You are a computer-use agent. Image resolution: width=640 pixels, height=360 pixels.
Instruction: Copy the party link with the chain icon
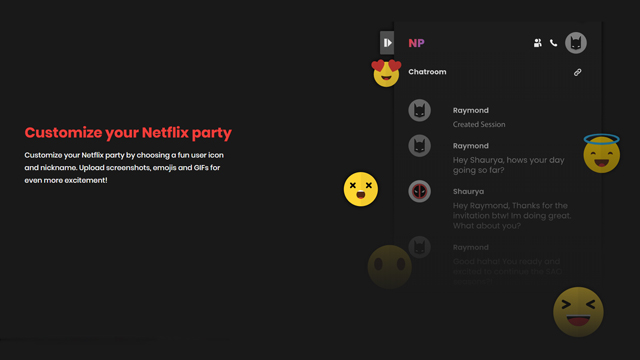[577, 72]
